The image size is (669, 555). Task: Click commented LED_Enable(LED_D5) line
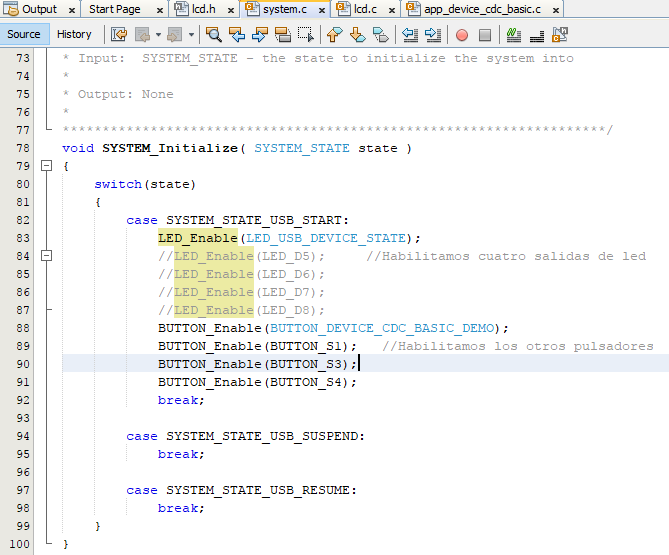pyautogui.click(x=241, y=256)
